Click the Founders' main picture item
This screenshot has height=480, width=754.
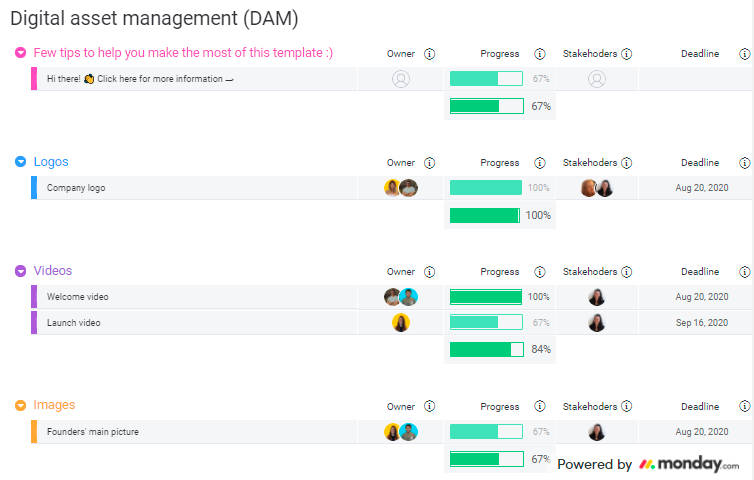coord(93,432)
